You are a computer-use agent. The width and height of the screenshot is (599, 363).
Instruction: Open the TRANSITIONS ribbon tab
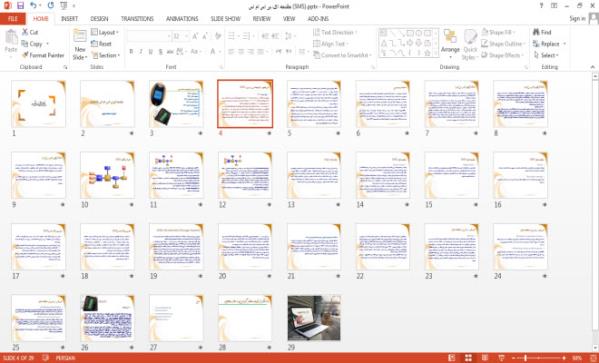pyautogui.click(x=137, y=18)
